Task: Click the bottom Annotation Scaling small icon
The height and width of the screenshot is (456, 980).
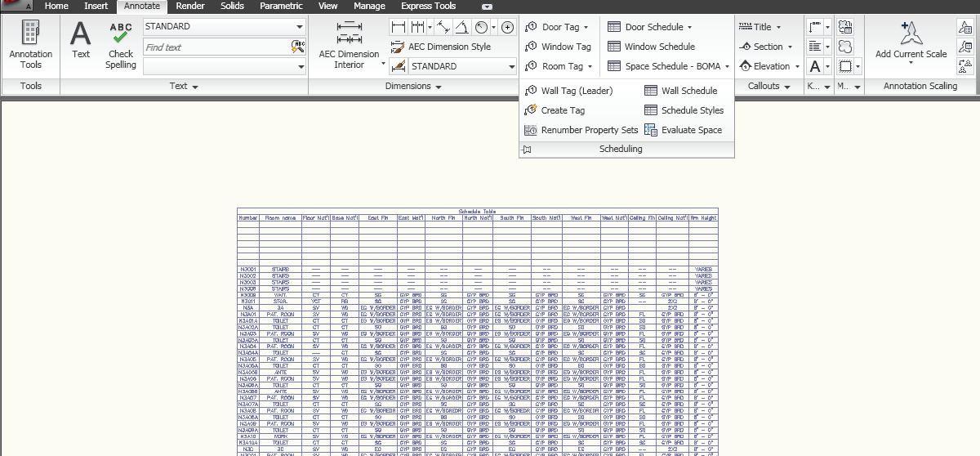Action: tap(965, 66)
